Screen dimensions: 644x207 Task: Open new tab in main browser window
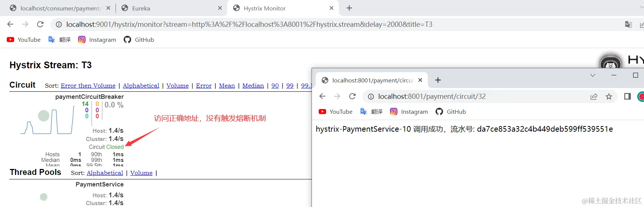coord(349,8)
